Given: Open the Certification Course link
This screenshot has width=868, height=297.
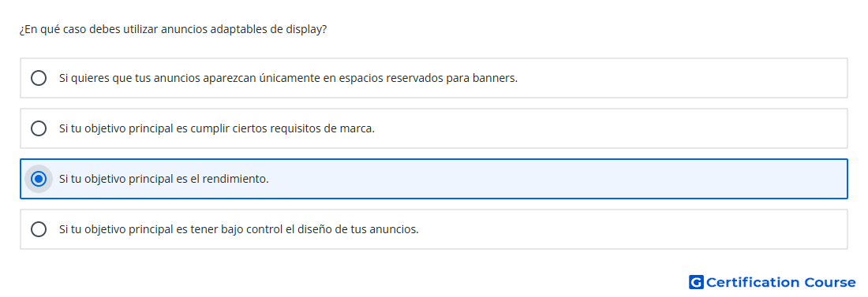Looking at the screenshot, I should point(773,283).
